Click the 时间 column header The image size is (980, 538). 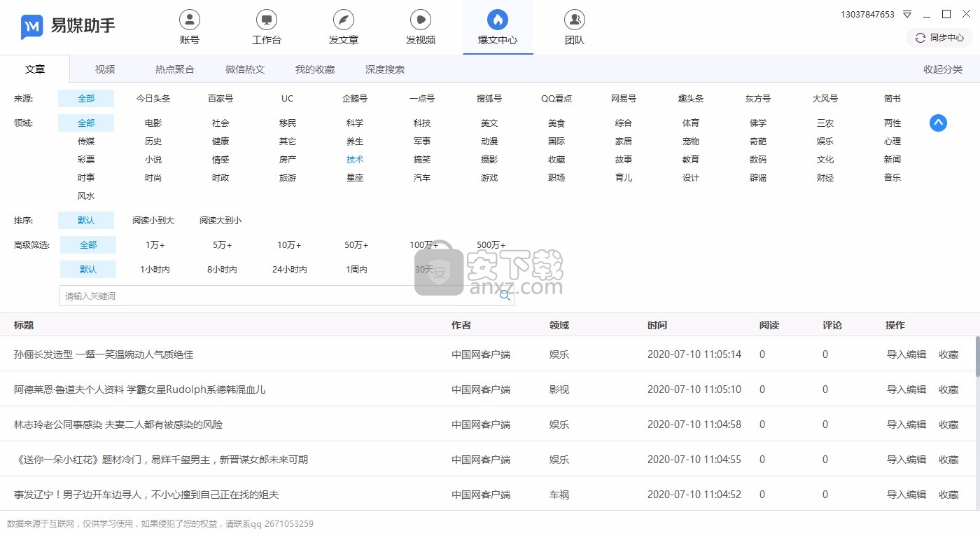[x=657, y=325]
